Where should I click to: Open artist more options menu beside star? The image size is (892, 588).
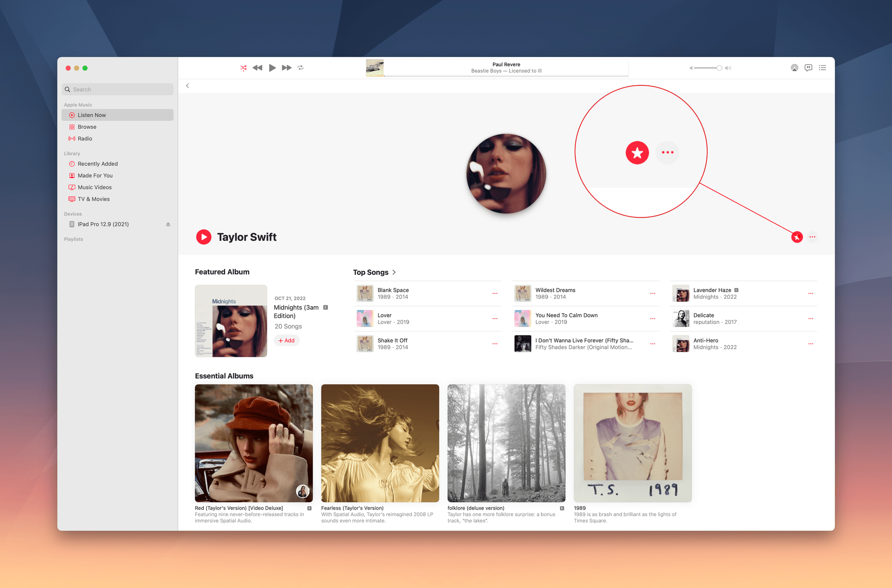pyautogui.click(x=812, y=237)
